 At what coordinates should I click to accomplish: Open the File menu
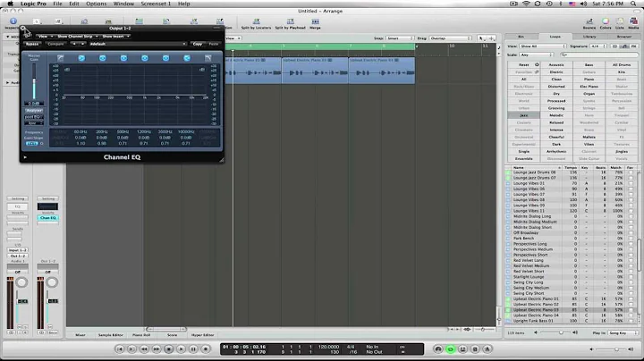[57, 4]
